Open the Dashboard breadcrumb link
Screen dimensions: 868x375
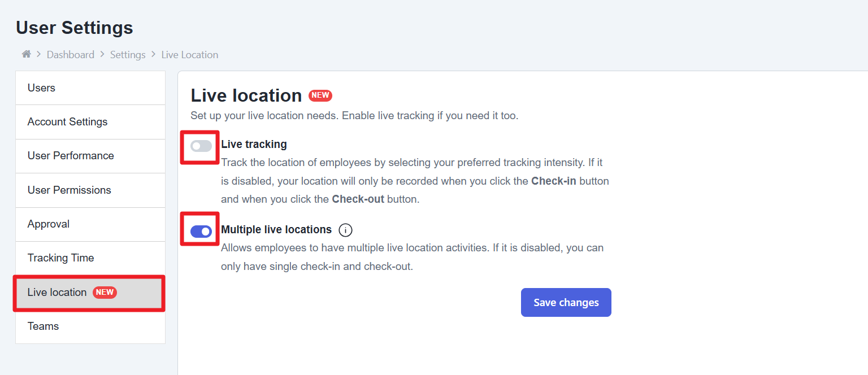click(x=70, y=55)
